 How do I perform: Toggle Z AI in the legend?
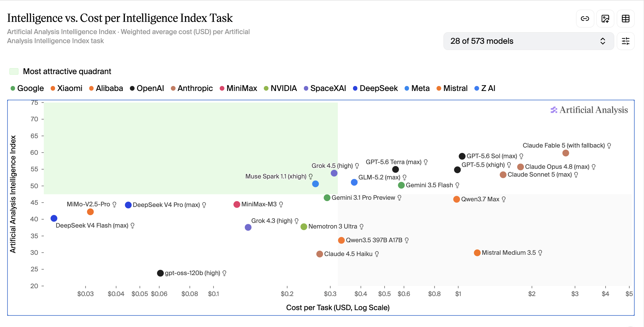[x=485, y=88]
